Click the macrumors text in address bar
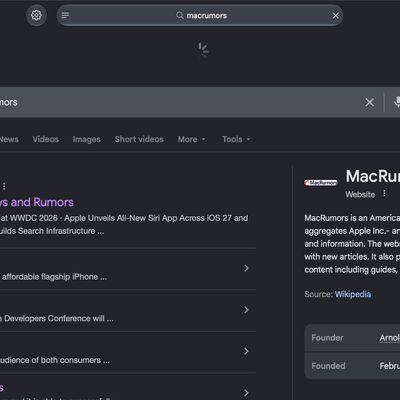This screenshot has width=400, height=400. (x=207, y=16)
